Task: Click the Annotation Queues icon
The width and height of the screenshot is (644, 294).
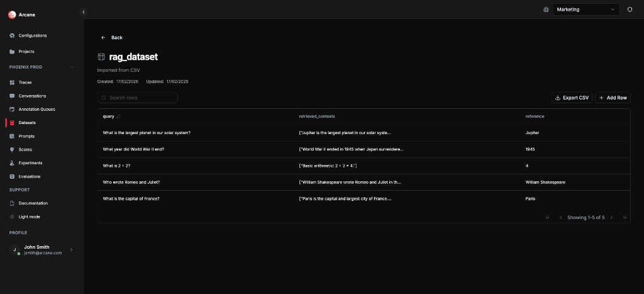Action: pos(12,110)
